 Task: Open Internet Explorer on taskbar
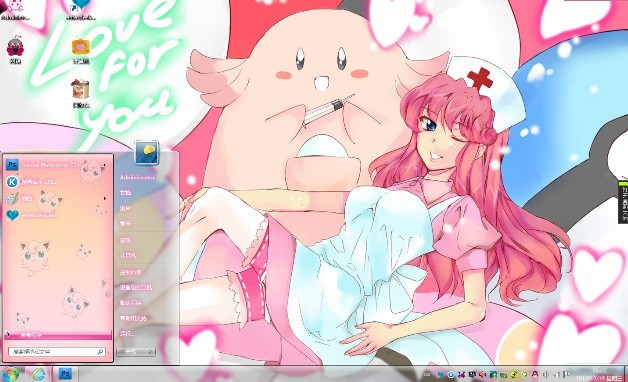click(39, 374)
